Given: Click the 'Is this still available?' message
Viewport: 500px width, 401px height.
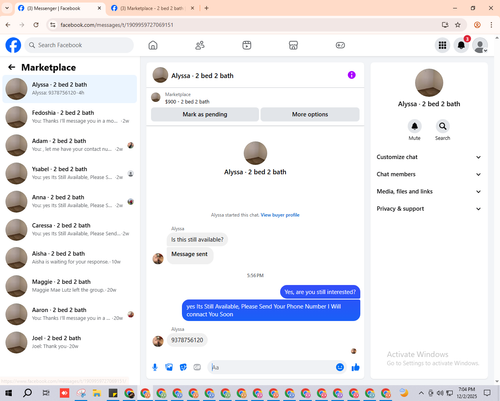Looking at the screenshot, I should click(x=197, y=240).
